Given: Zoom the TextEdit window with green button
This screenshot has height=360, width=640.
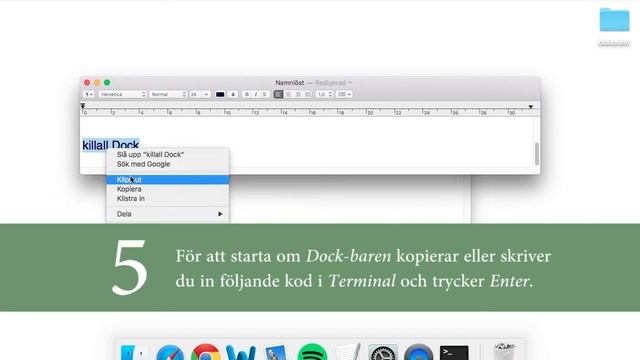Looking at the screenshot, I should [107, 82].
